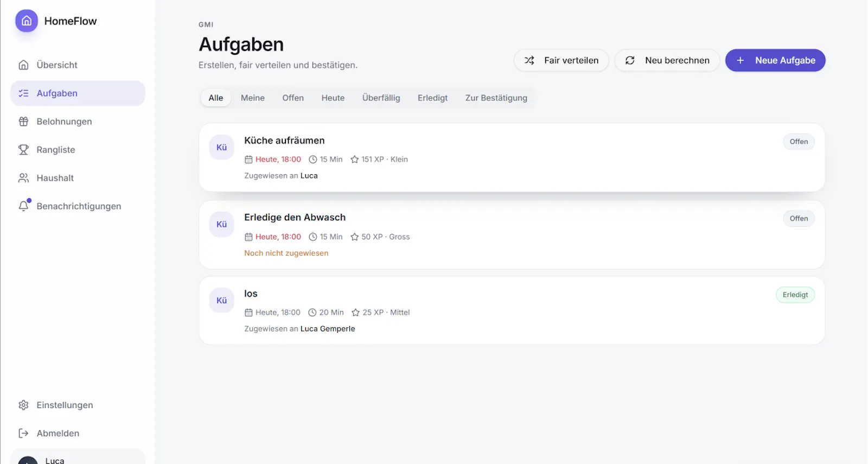Viewport: 868px width, 464px height.
Task: Click the clock icon on Erledige den Abwasch
Action: coord(313,237)
